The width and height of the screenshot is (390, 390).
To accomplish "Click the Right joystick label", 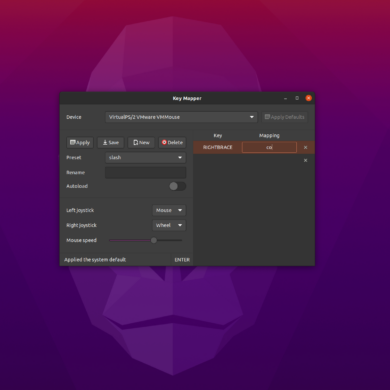I will pyautogui.click(x=81, y=225).
